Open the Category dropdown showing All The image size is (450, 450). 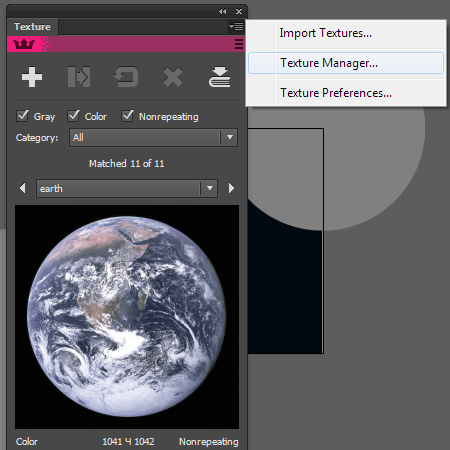[x=153, y=137]
